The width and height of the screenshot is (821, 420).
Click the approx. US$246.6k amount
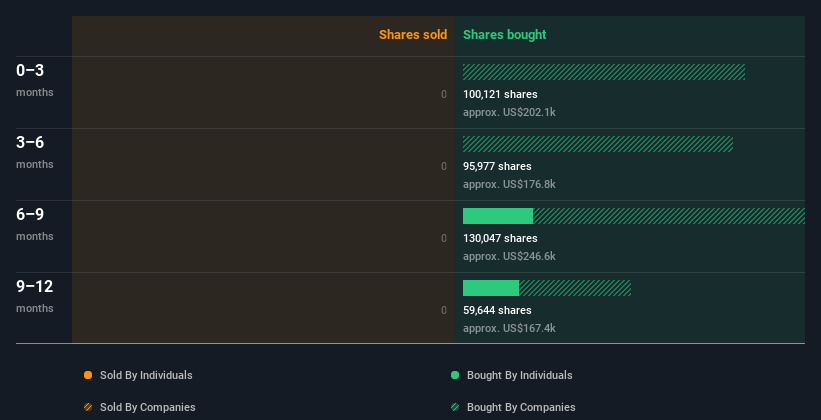pos(509,256)
